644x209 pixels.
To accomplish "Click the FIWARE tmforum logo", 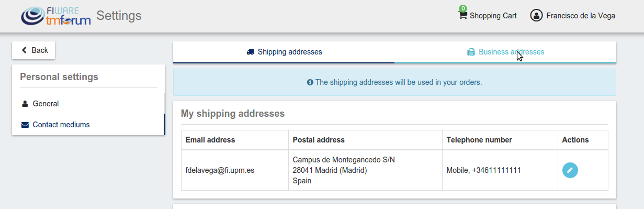I will click(56, 16).
